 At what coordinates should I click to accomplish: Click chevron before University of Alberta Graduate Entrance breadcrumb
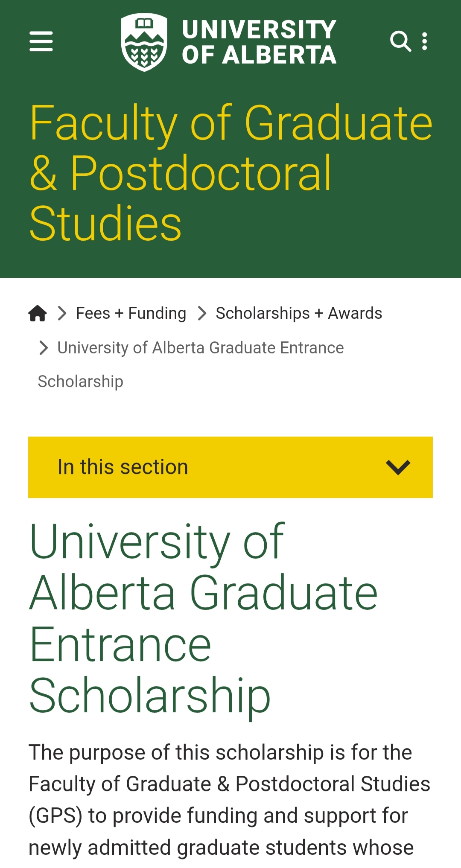(x=44, y=348)
